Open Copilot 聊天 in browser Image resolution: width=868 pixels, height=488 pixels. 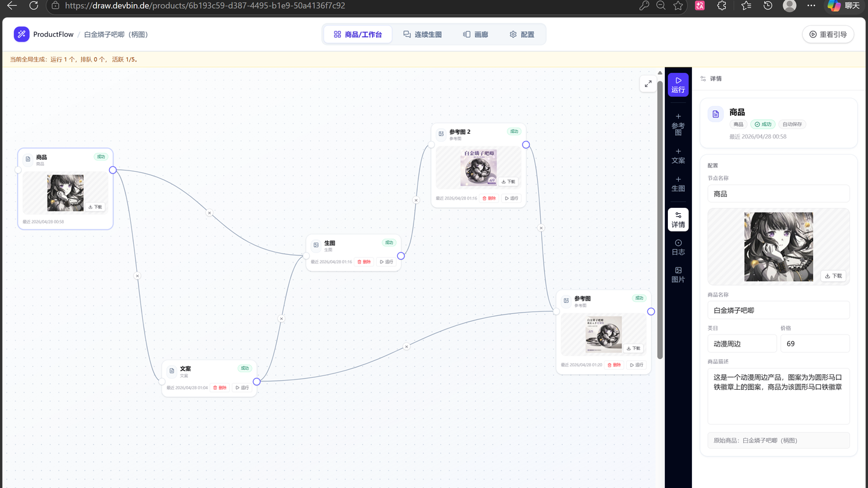tap(843, 5)
